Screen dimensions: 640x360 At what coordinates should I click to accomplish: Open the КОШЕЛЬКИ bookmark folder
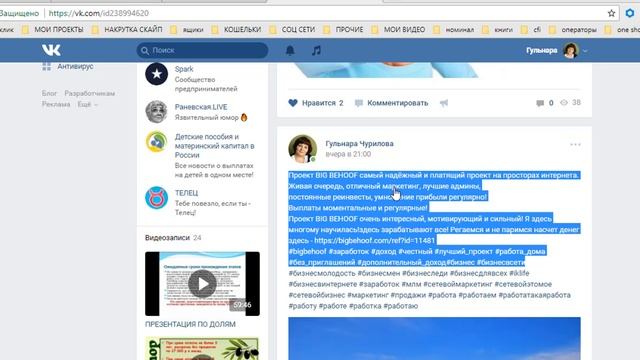point(237,29)
